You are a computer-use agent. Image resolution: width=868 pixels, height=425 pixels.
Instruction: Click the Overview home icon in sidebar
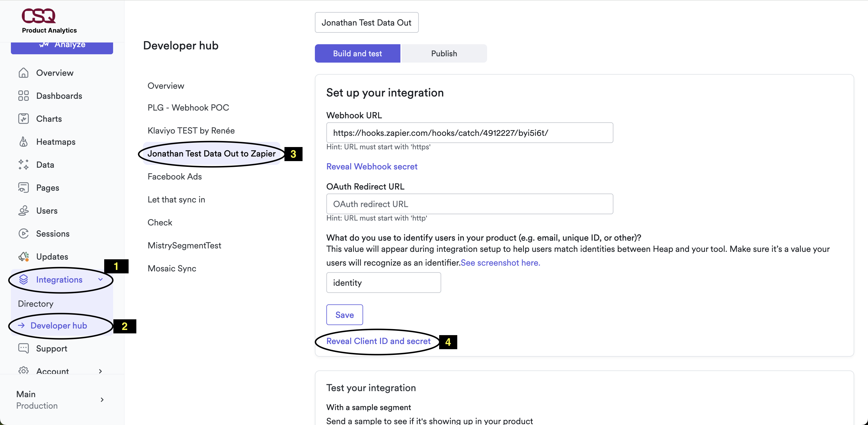(x=23, y=73)
